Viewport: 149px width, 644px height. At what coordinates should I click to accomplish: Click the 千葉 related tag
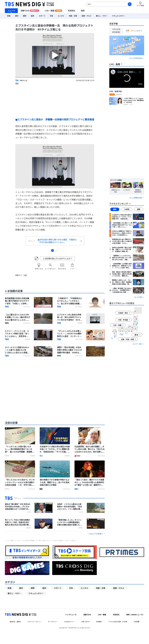(x=25, y=275)
